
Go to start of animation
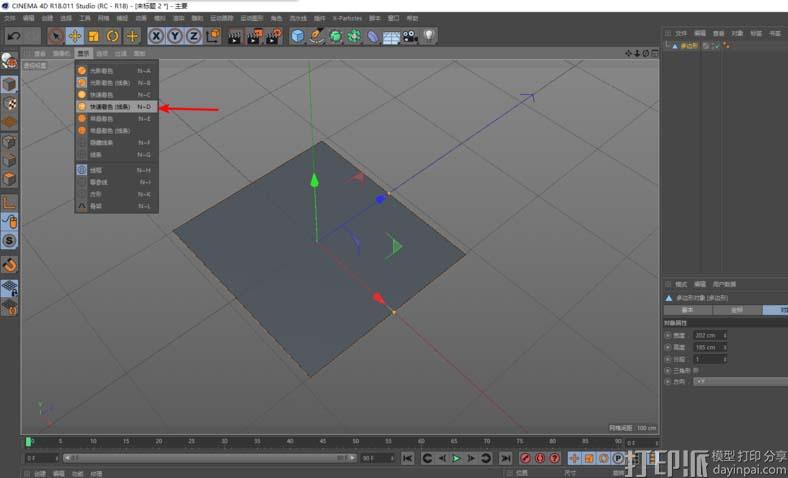[x=408, y=458]
